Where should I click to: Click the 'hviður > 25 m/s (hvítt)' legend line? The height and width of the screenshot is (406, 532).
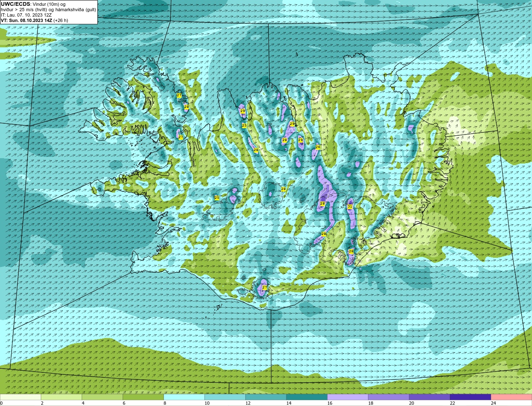pyautogui.click(x=49, y=10)
